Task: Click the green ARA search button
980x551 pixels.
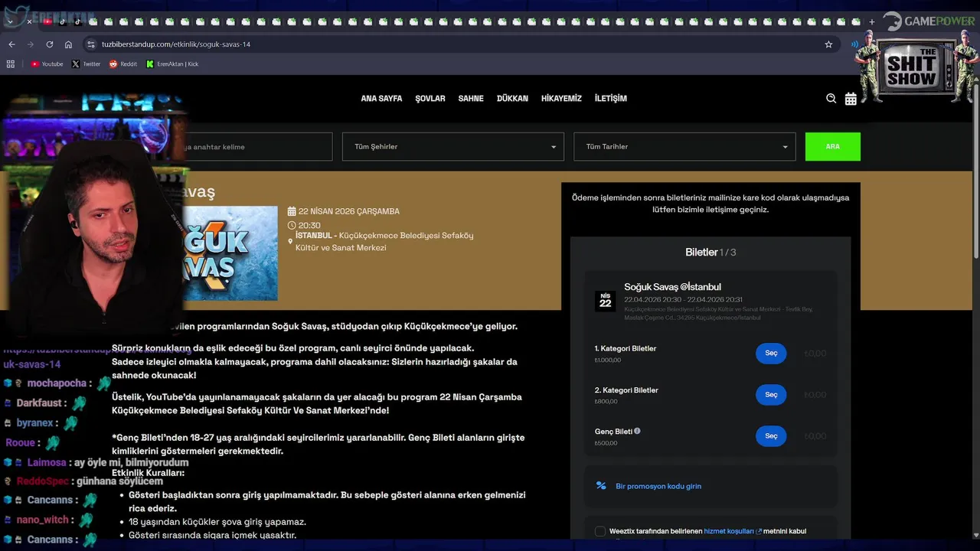Action: (x=833, y=147)
